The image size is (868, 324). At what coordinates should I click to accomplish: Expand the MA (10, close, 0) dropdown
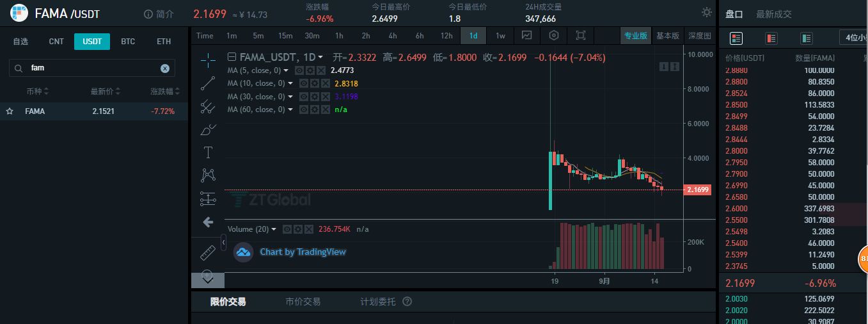[290, 84]
